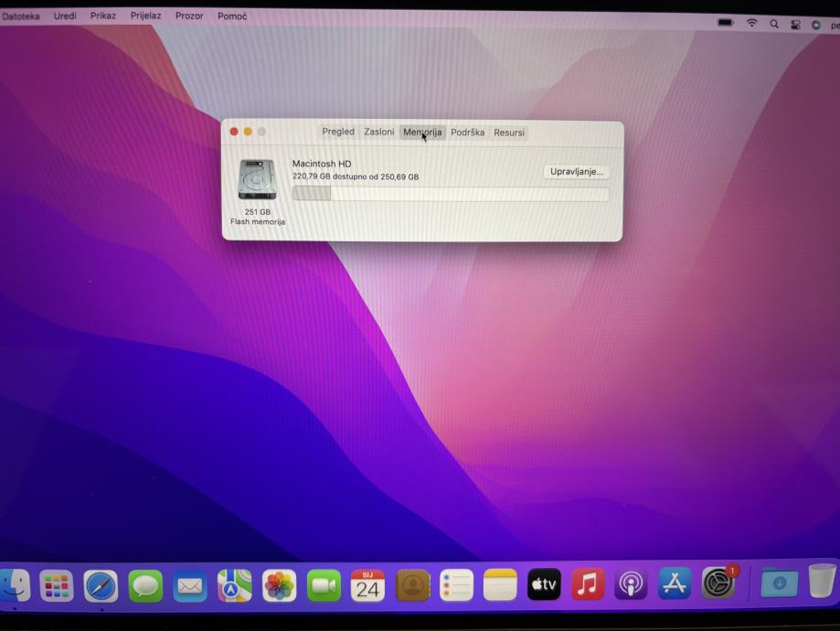Open Notes app in Dock
Viewport: 840px width, 631px height.
[x=500, y=585]
